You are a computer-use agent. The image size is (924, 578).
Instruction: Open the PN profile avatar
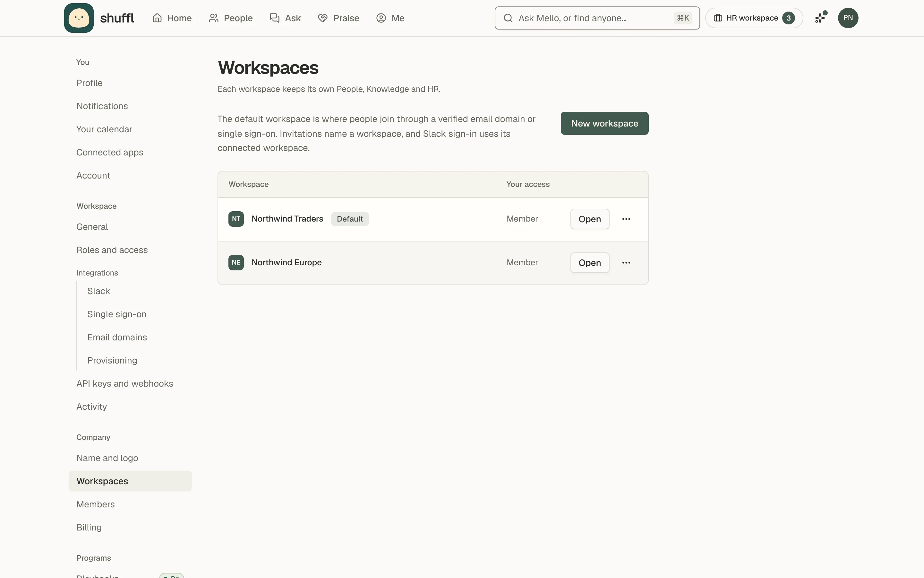(x=848, y=18)
